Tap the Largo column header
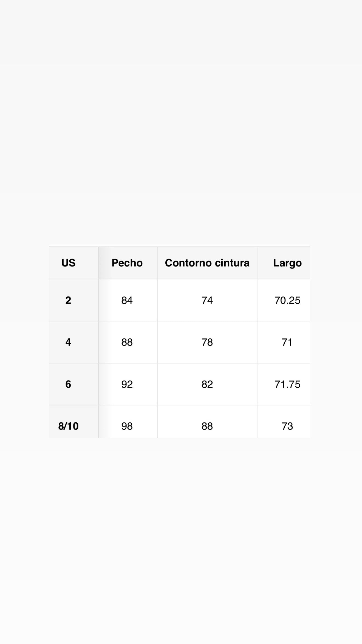The height and width of the screenshot is (644, 362). [x=287, y=263]
